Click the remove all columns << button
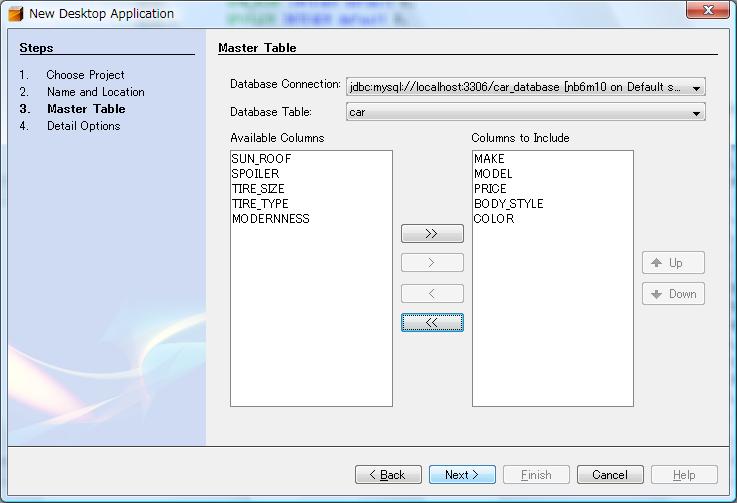 coord(432,323)
